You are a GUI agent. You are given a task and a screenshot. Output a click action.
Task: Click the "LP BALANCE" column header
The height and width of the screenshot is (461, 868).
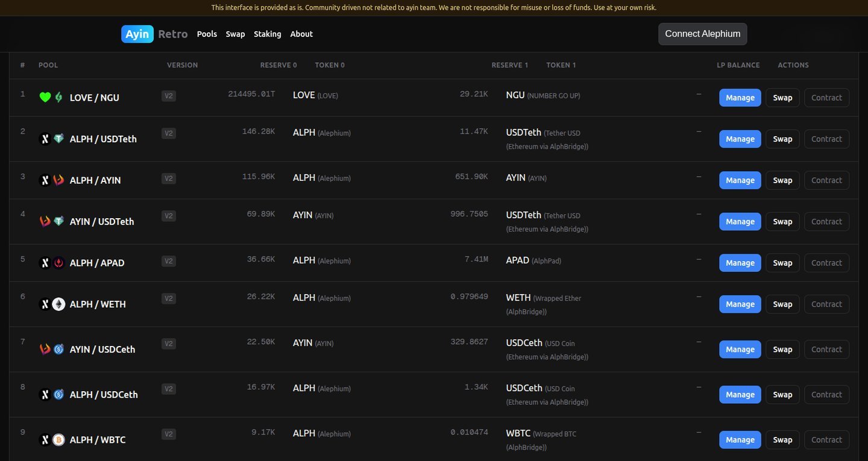point(738,65)
